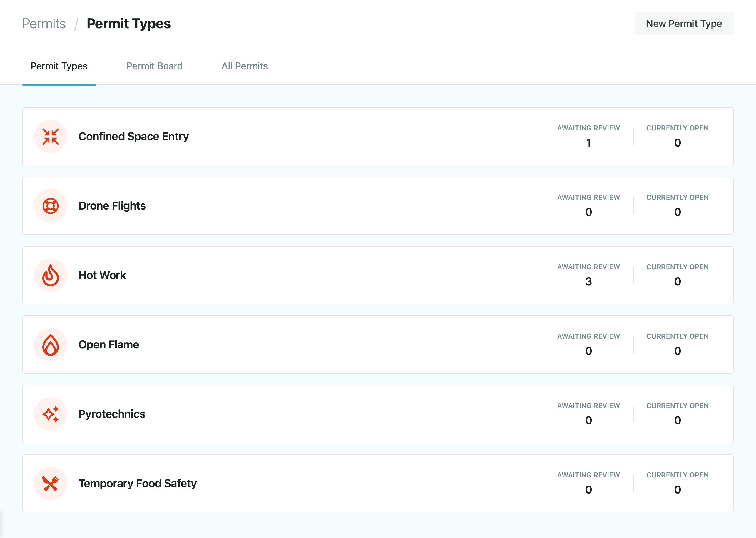This screenshot has height=538, width=756.
Task: Click the Confined Space Entry arrows icon
Action: point(50,137)
